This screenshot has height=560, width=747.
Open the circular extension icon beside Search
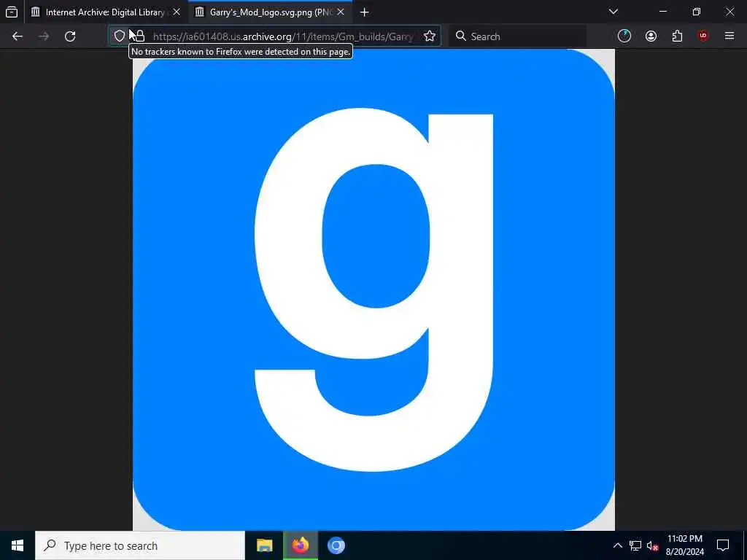tap(624, 36)
